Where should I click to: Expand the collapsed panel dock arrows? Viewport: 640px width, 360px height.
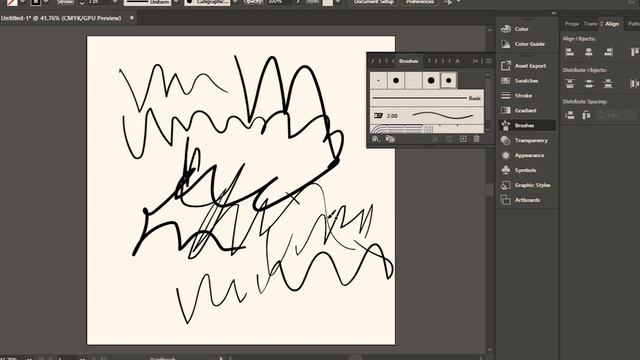(x=554, y=13)
